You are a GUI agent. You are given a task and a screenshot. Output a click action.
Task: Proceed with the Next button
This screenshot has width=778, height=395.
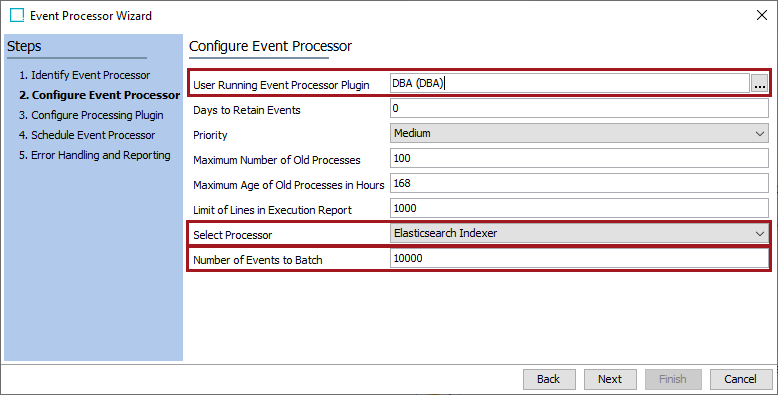(x=610, y=379)
